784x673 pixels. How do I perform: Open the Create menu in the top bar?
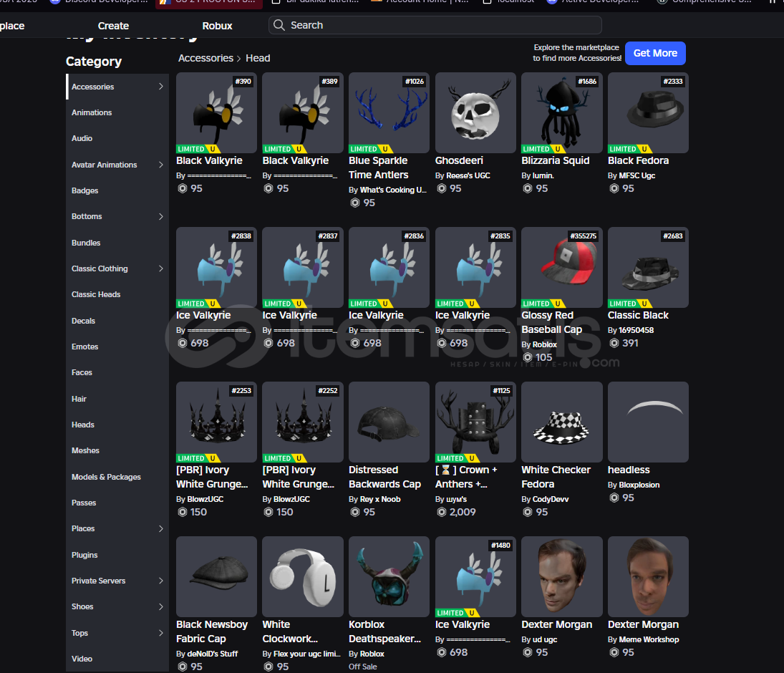click(x=114, y=26)
